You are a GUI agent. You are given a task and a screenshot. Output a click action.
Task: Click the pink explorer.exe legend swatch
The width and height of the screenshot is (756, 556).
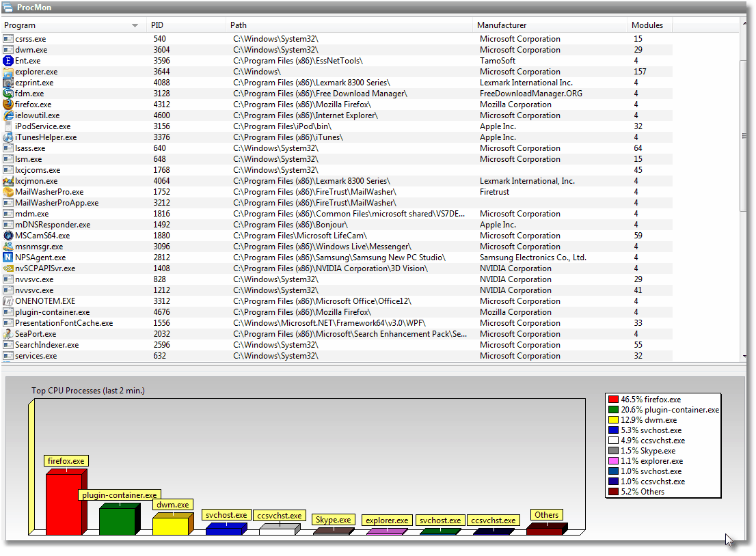click(x=613, y=461)
